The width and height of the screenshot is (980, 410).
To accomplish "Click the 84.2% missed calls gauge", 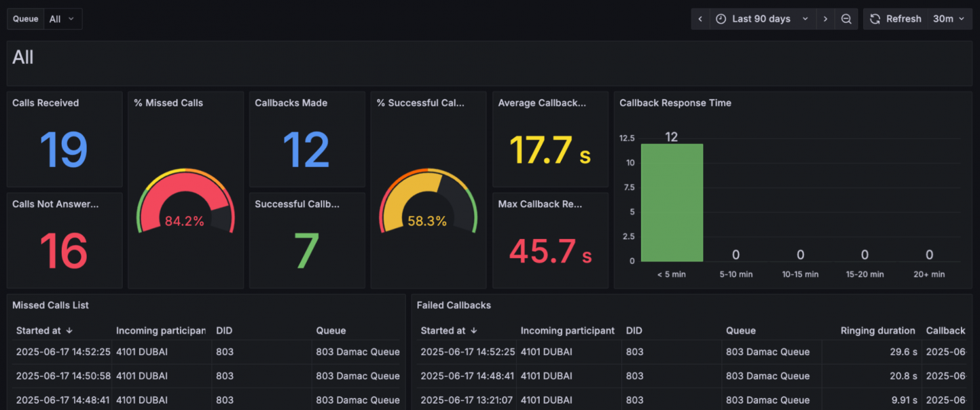I will click(186, 202).
